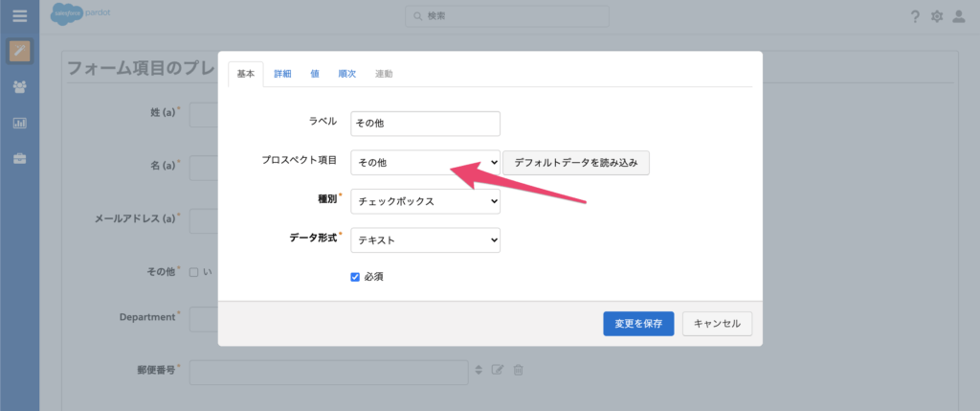Image resolution: width=980 pixels, height=411 pixels.
Task: Switch to the 連動 tab
Action: tap(384, 74)
